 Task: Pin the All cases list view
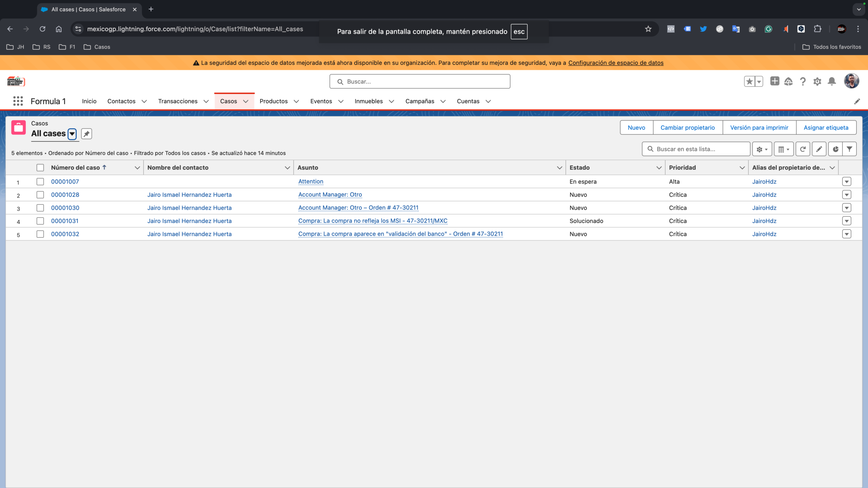86,134
